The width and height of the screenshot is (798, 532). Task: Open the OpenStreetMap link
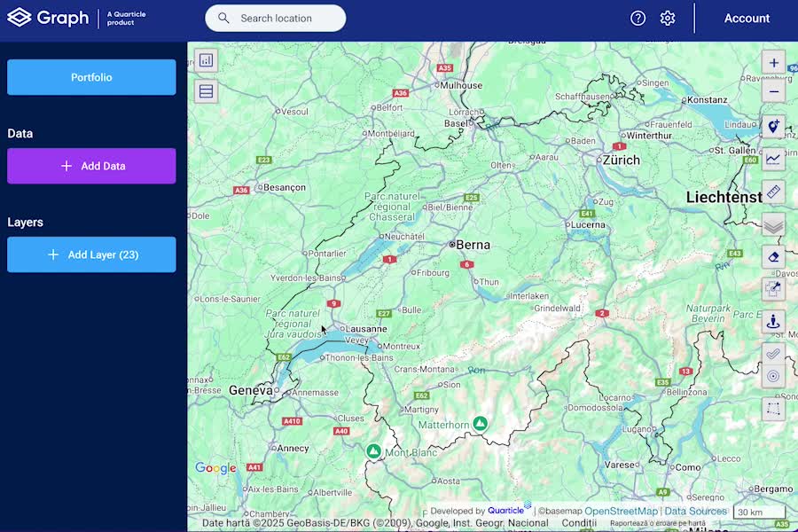click(x=621, y=511)
